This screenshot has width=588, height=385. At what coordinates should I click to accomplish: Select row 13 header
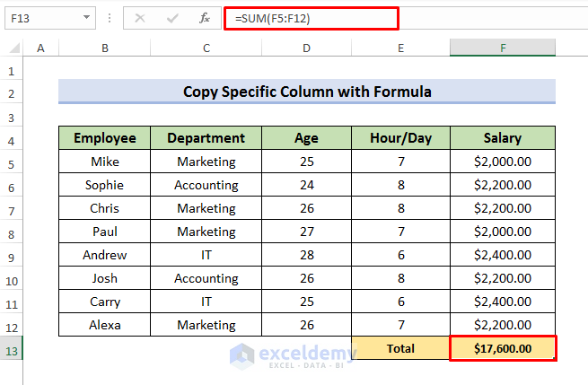click(13, 348)
